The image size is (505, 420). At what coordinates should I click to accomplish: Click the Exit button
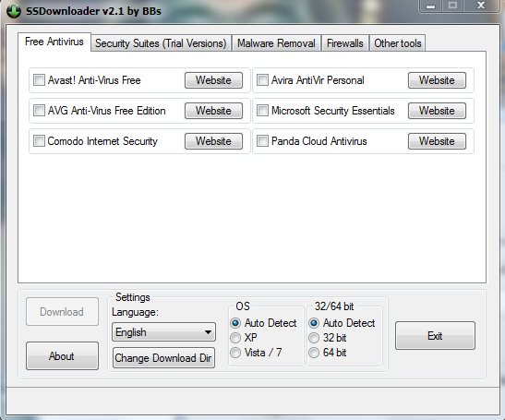pyautogui.click(x=435, y=336)
